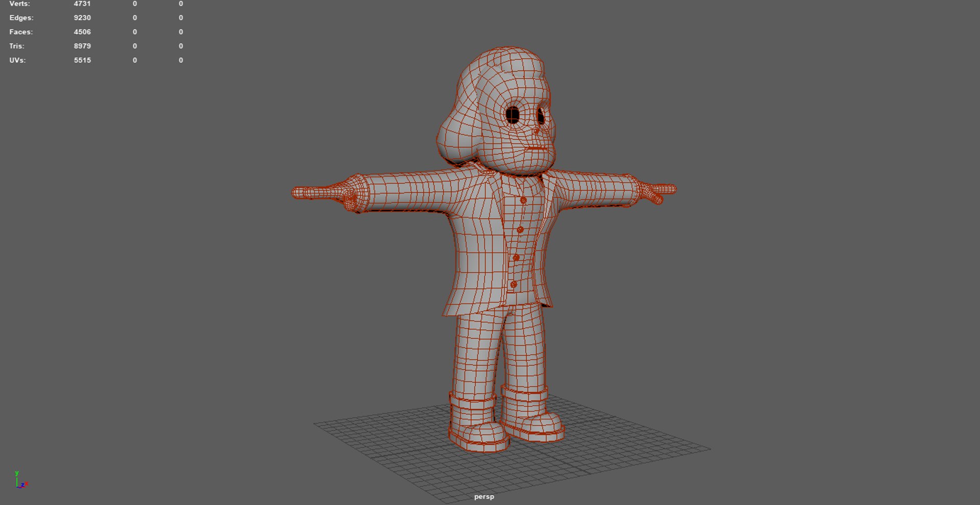Click the Verts label in the poly count display
This screenshot has height=505, width=980.
pos(19,4)
